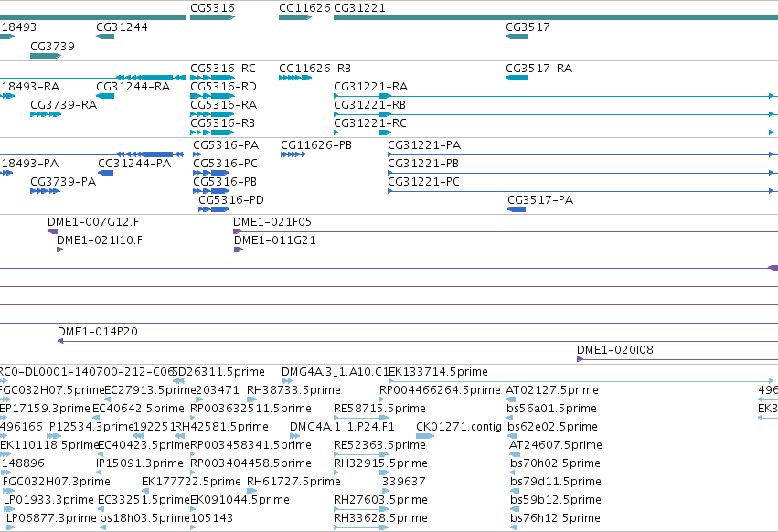Select protein CG31221-PB

pyautogui.click(x=423, y=164)
